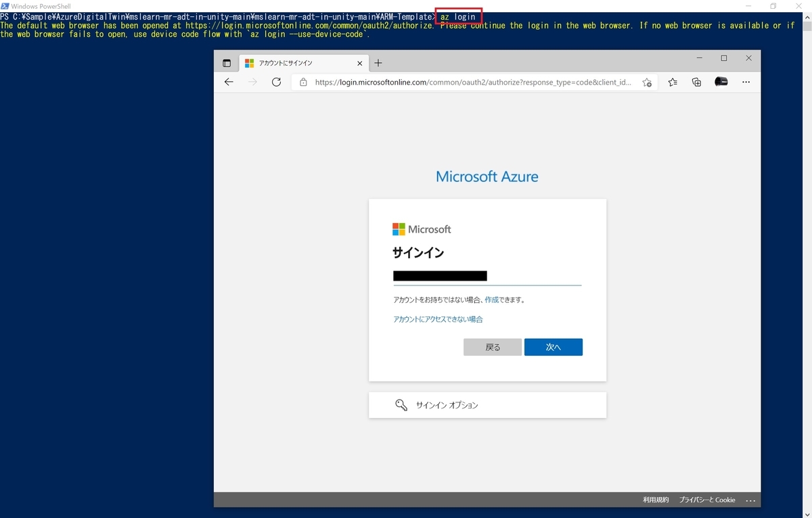Viewport: 812px width, 518px height.
Task: Click the サインイン heading text
Action: (418, 253)
